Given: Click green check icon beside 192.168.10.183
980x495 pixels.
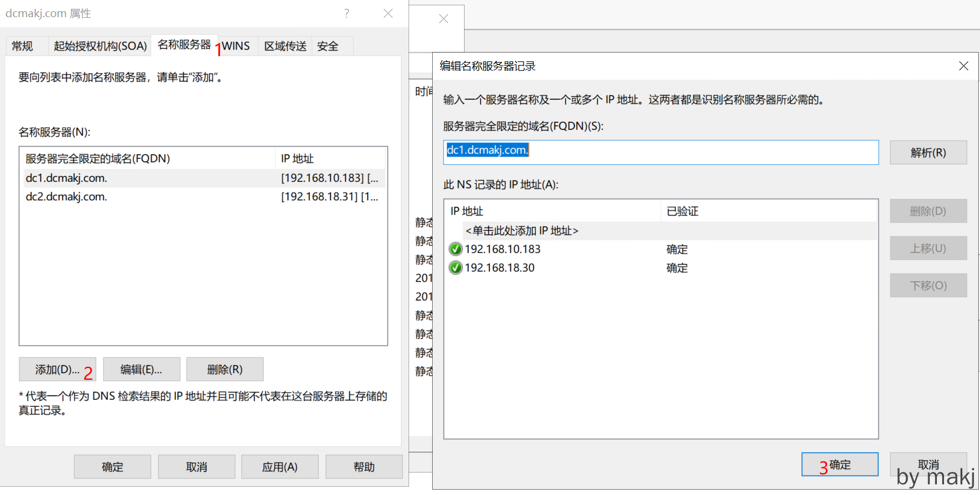Looking at the screenshot, I should coord(455,249).
